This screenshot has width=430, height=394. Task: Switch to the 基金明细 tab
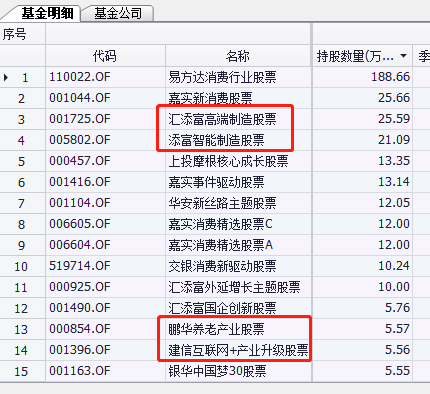coord(47,13)
